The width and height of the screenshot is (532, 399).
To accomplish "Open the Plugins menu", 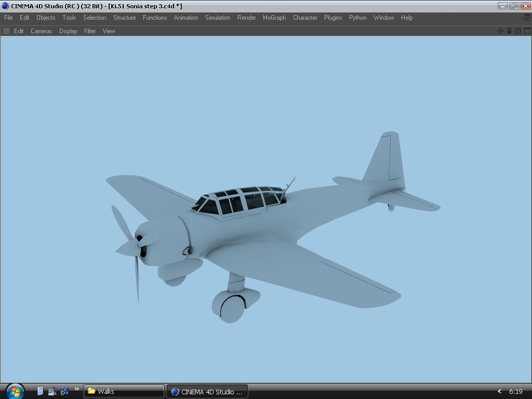I will click(333, 18).
